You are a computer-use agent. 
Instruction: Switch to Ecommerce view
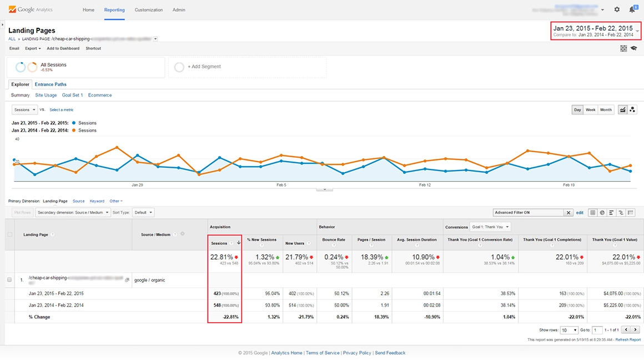(100, 96)
